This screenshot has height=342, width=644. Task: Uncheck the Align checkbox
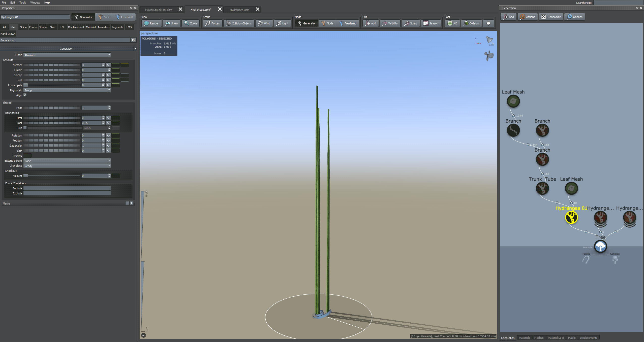click(25, 95)
